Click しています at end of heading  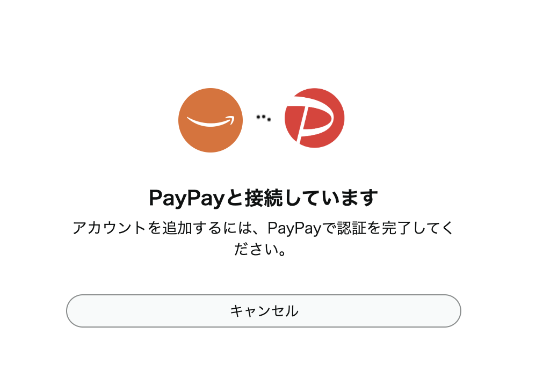pyautogui.click(x=331, y=198)
